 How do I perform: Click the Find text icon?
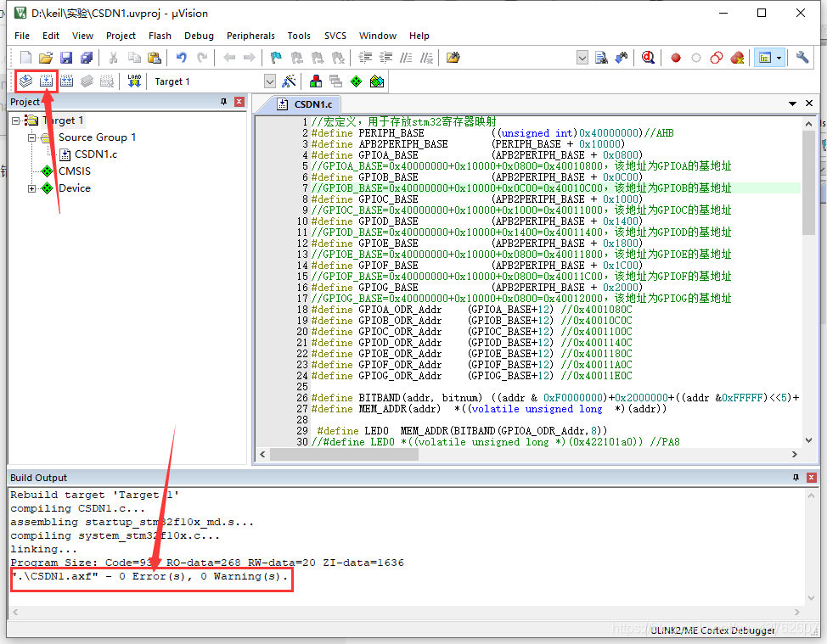click(601, 58)
